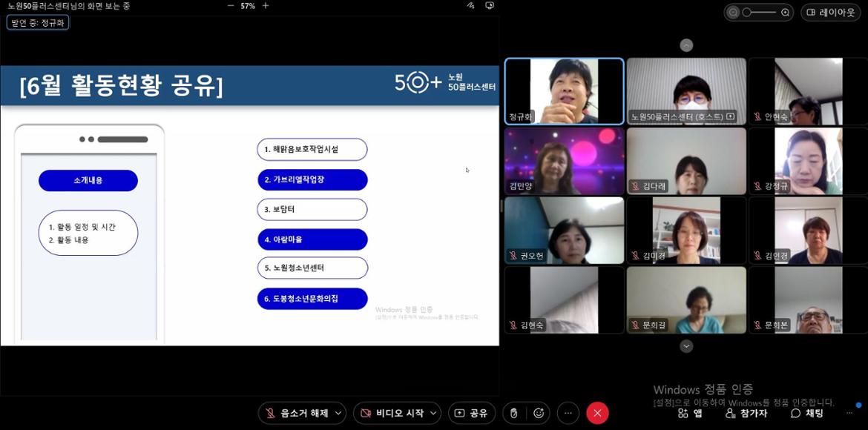Click the annotate pen icon above shared screen

pos(470,6)
